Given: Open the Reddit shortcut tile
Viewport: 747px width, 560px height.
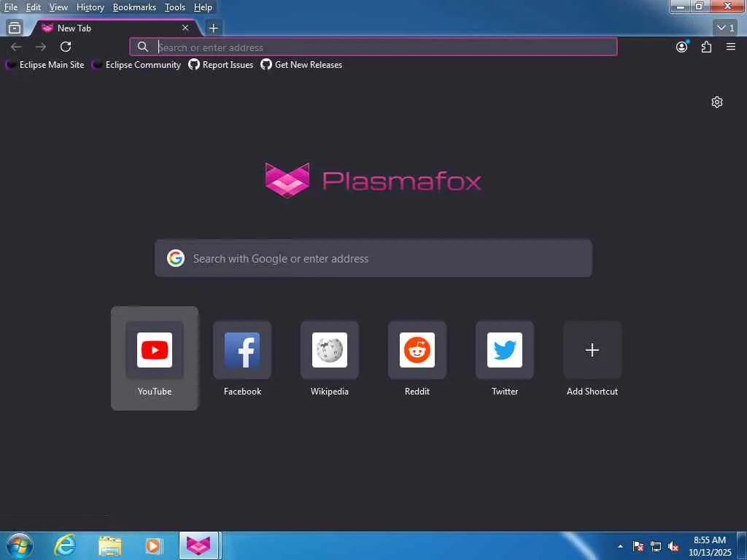Looking at the screenshot, I should pos(417,358).
